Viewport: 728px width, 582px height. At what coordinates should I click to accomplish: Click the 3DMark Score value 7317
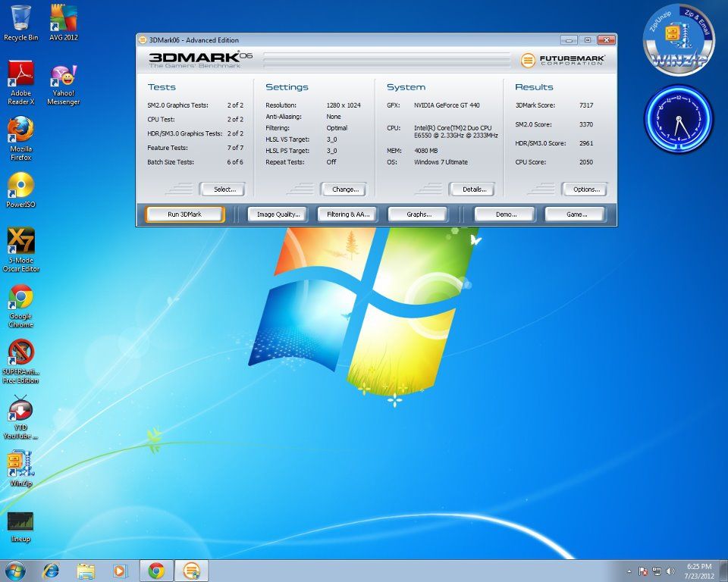tap(586, 105)
